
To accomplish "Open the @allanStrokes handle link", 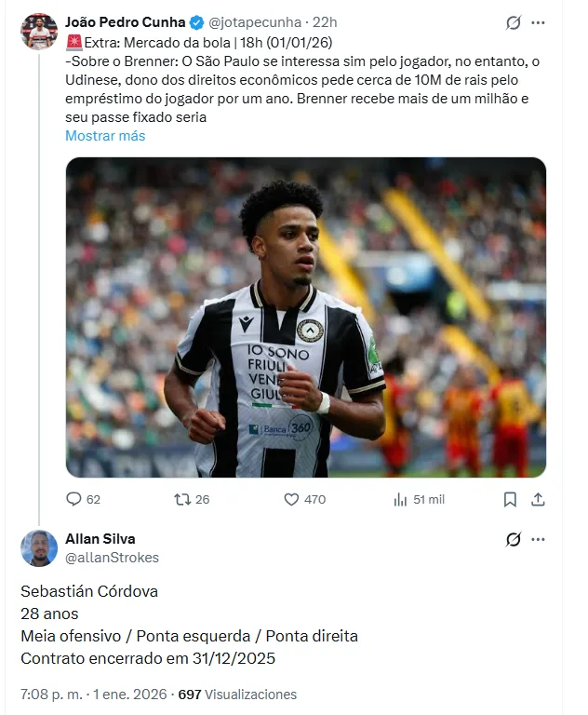I will pyautogui.click(x=112, y=558).
